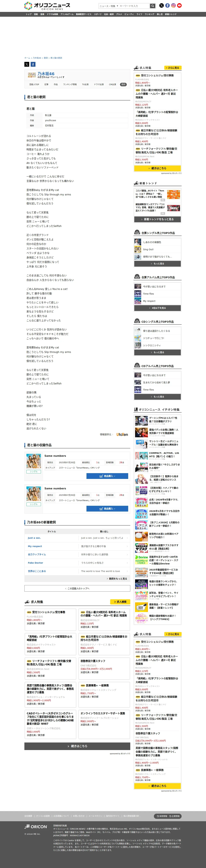Screen dimensions: 206x868
Task: Share page on Facebook below breadcrumb
Action: [33, 64]
